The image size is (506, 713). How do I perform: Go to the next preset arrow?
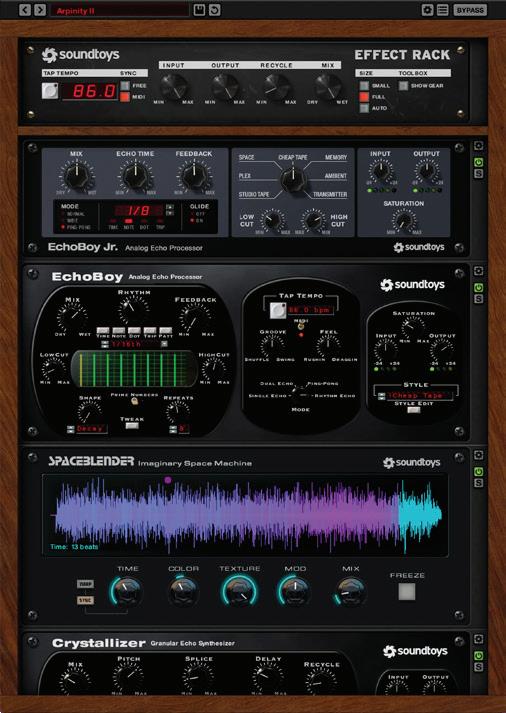point(40,10)
